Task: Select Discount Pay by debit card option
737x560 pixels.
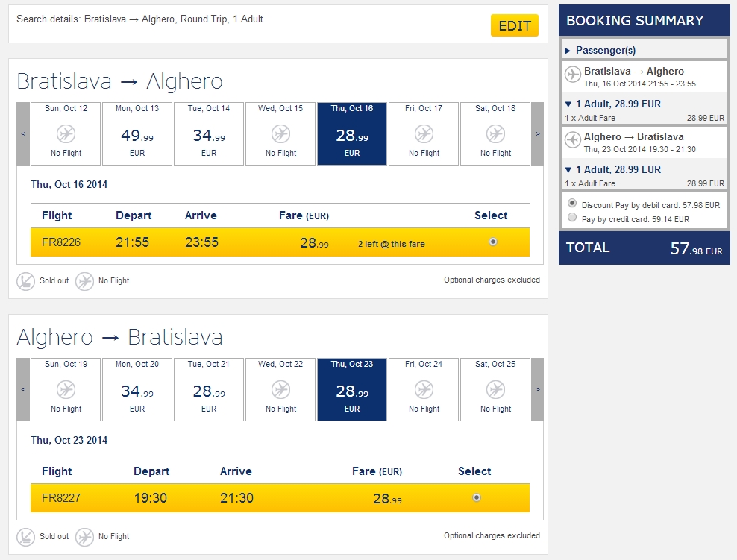Action: pos(572,204)
